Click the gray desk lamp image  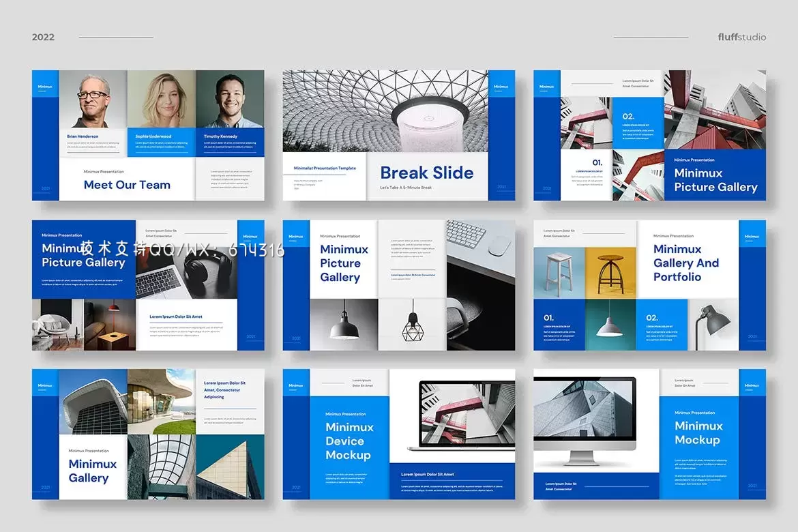(x=713, y=325)
